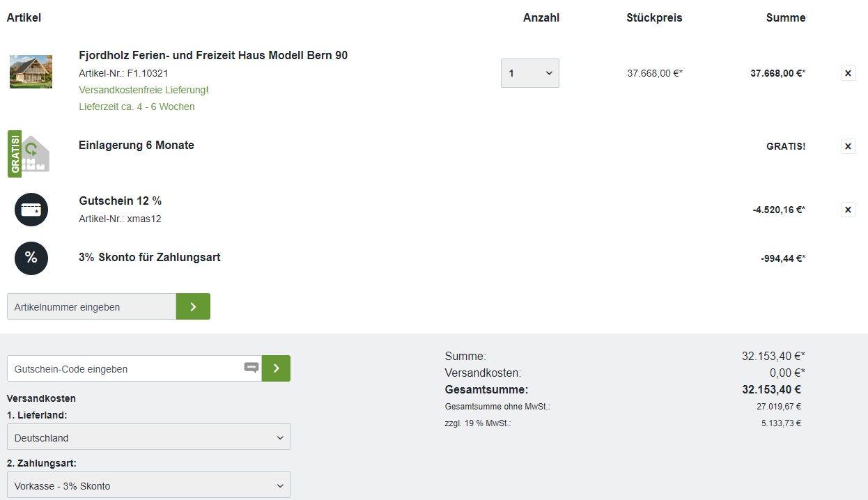
Task: Click the speech bubble icon in voucher field
Action: pos(251,368)
